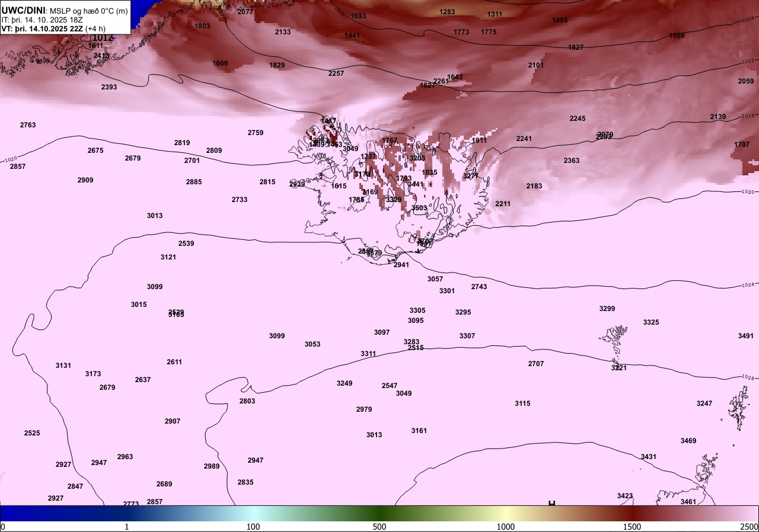Select the 2363 value
The image size is (759, 532).
(572, 161)
